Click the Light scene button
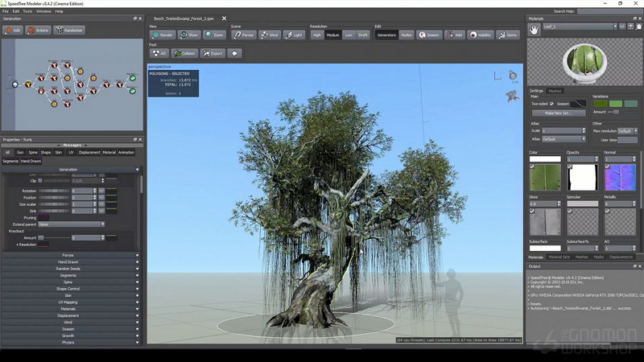 tap(294, 35)
